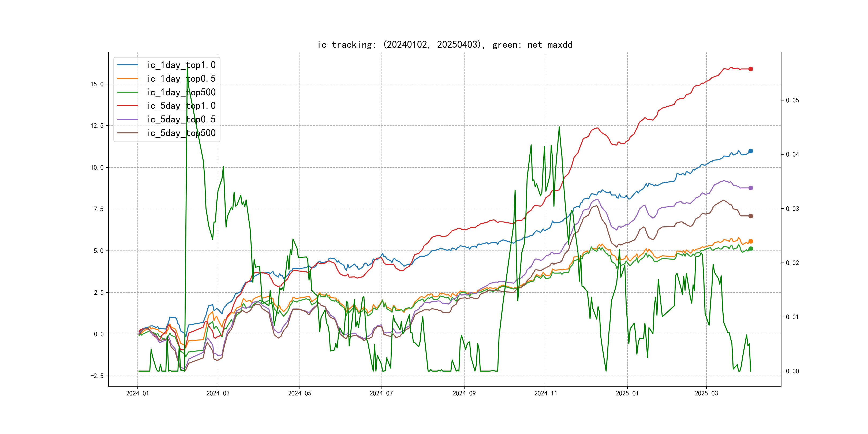Click the 2024-07 x-axis tick label
Viewport: 868px width, 434px height.
(381, 393)
